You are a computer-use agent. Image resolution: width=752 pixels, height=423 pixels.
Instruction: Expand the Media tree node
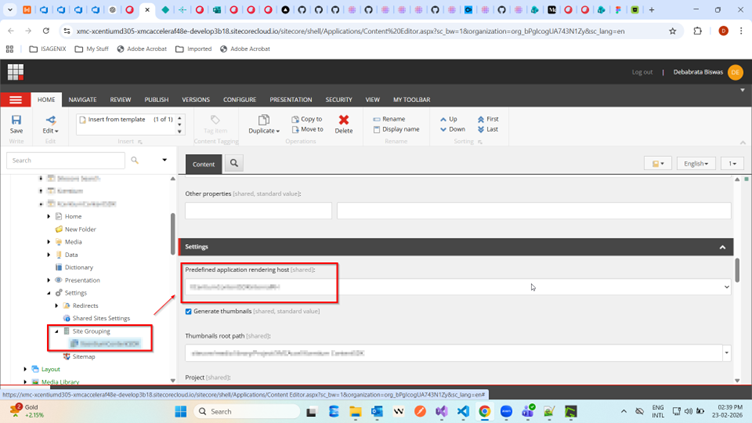pyautogui.click(x=48, y=242)
